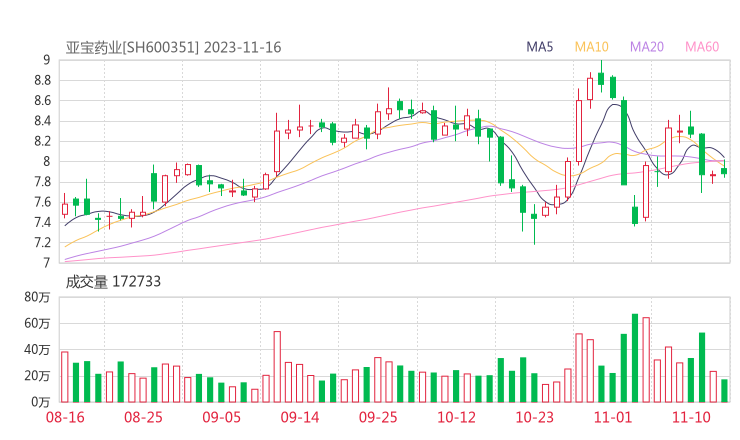The height and width of the screenshot is (440, 740).
Task: Click the 成交量 172733 volume label
Action: pyautogui.click(x=113, y=282)
